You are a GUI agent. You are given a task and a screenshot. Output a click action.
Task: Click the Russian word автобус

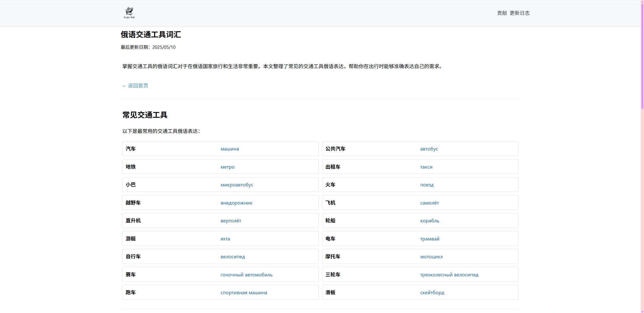click(x=429, y=149)
